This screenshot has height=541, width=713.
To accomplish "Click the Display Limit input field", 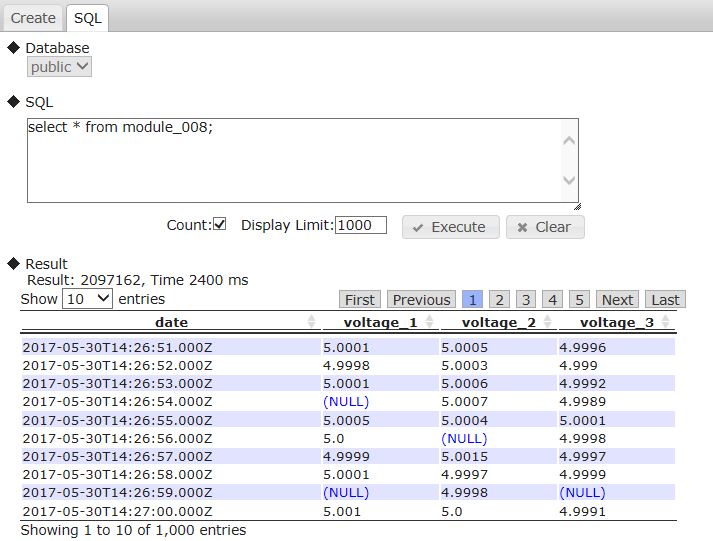I will click(x=360, y=225).
